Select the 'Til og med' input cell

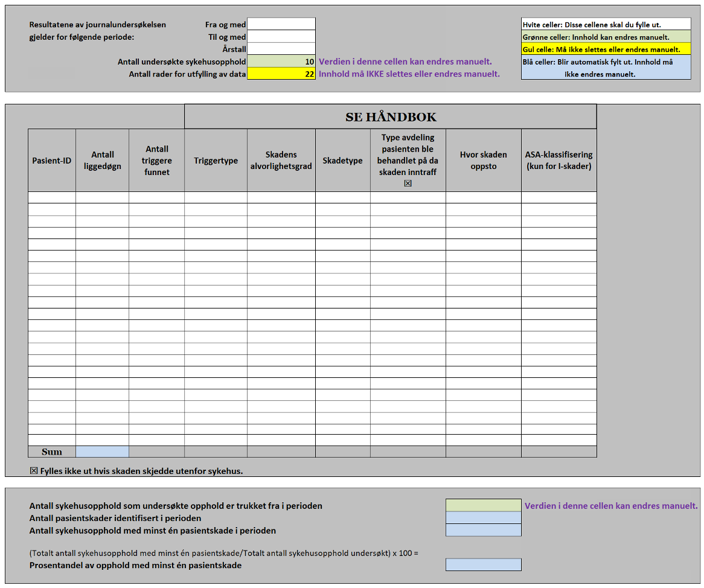(281, 37)
